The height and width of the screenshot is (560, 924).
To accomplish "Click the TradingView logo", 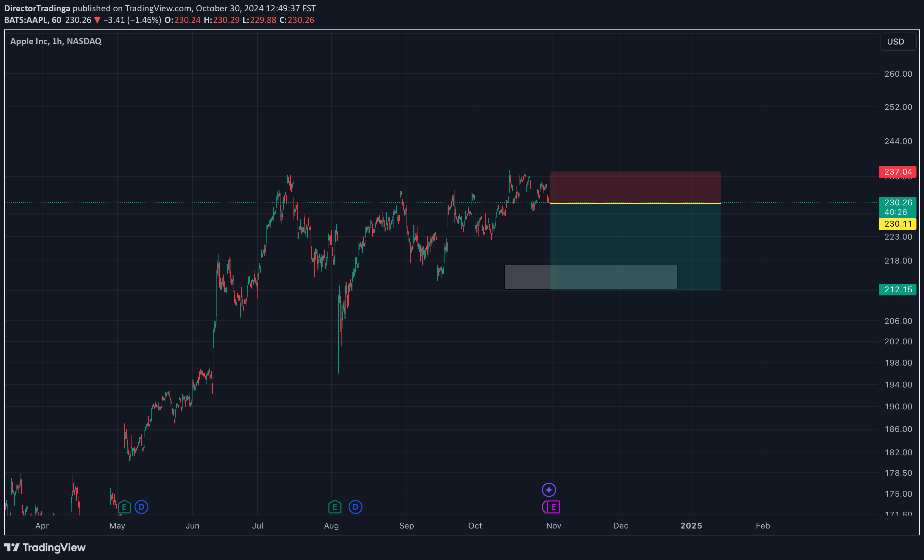I will (45, 548).
